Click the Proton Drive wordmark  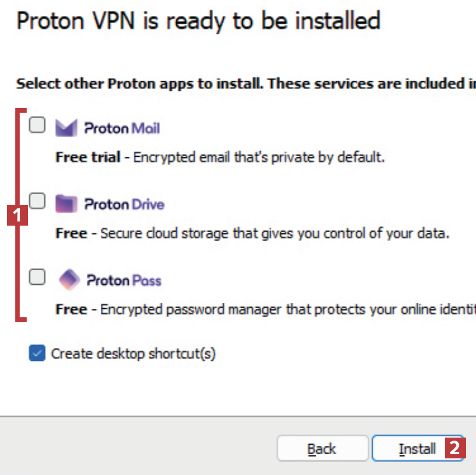(125, 204)
